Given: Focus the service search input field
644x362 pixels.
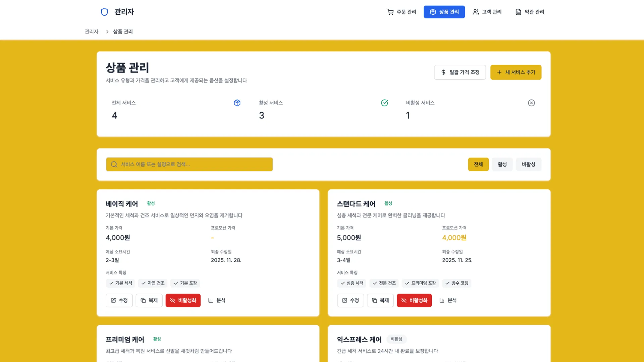Looking at the screenshot, I should tap(190, 164).
